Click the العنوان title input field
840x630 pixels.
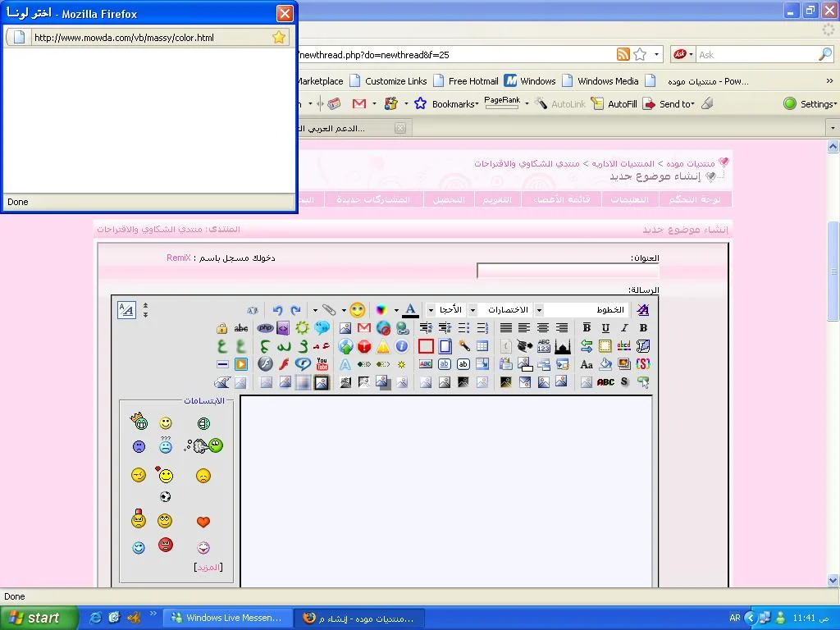pyautogui.click(x=568, y=271)
